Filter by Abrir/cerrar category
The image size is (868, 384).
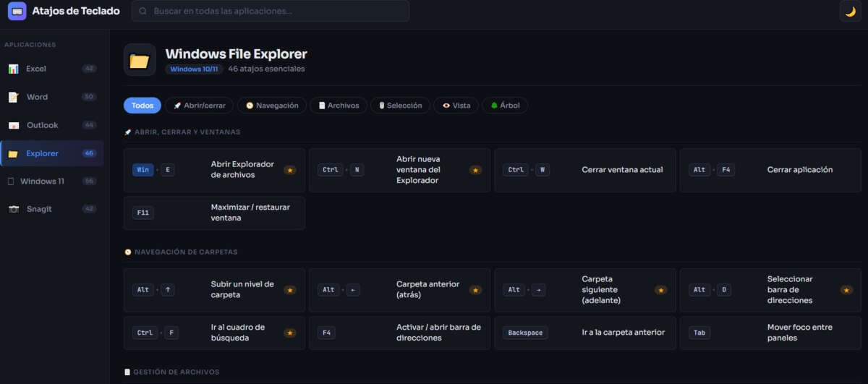click(199, 106)
